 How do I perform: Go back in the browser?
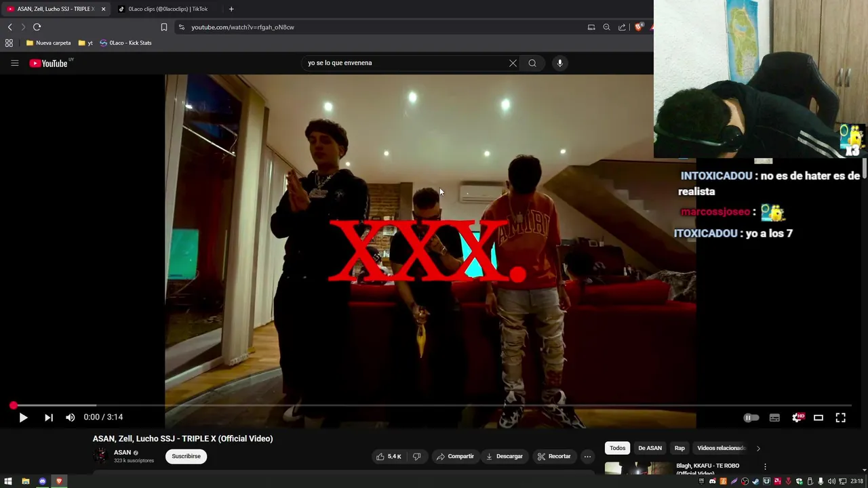[x=9, y=27]
